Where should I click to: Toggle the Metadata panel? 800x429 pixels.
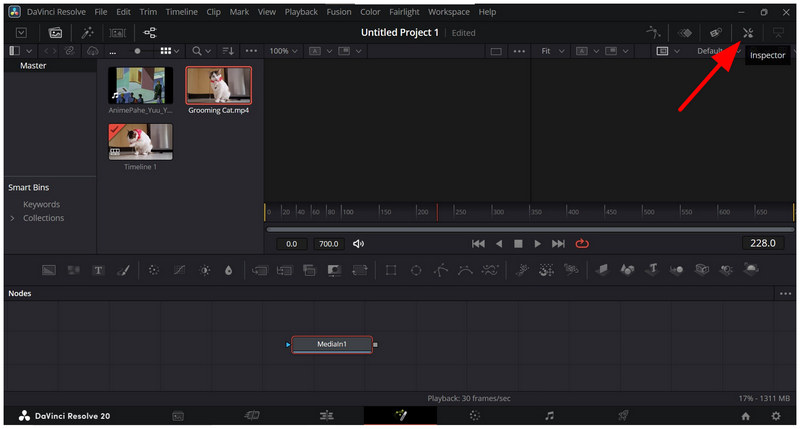click(x=716, y=33)
